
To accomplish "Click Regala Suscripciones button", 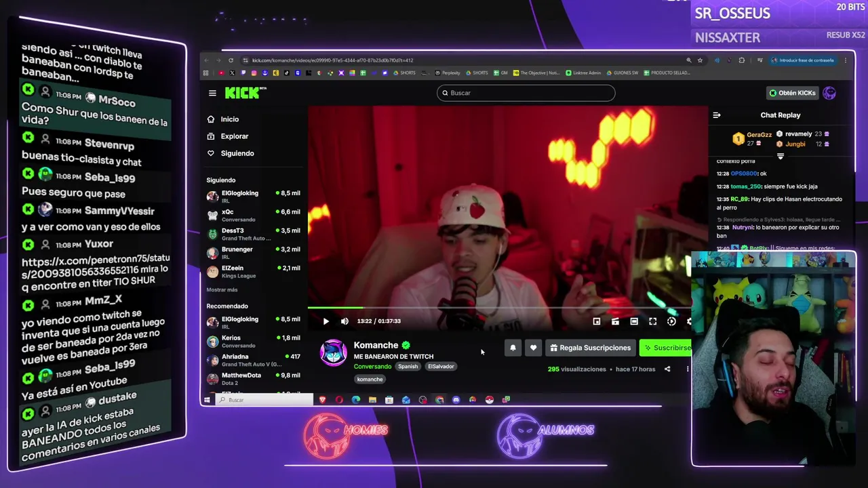I will click(590, 348).
